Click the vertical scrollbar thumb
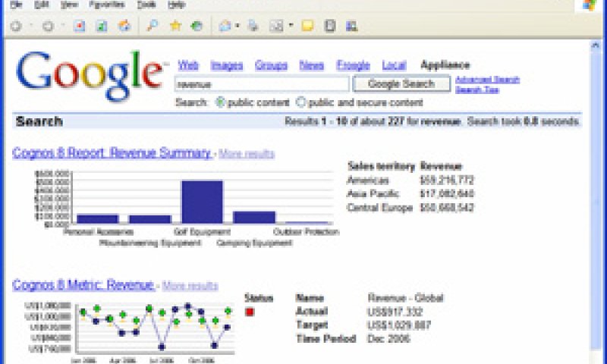 coord(595,201)
